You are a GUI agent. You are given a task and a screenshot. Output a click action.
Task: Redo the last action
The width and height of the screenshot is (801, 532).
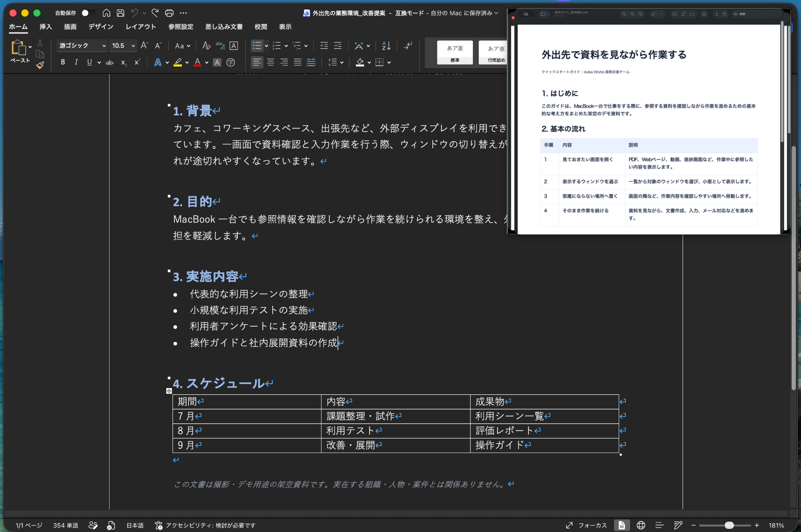tap(155, 13)
